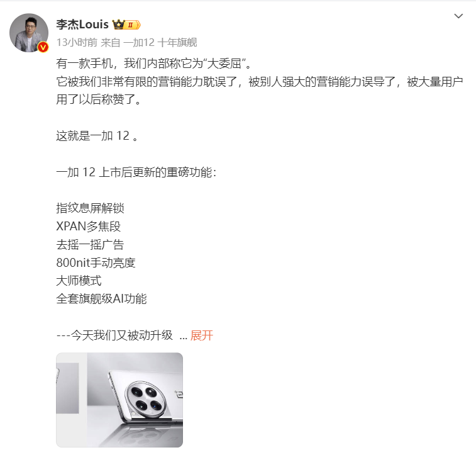Open the post options chevron menu
This screenshot has width=476, height=450.
[x=458, y=16]
